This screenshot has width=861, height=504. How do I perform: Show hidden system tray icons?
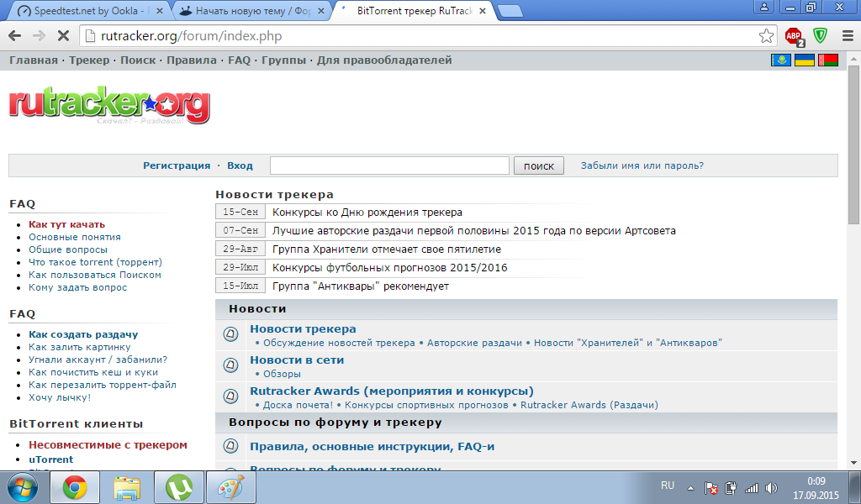[x=690, y=487]
